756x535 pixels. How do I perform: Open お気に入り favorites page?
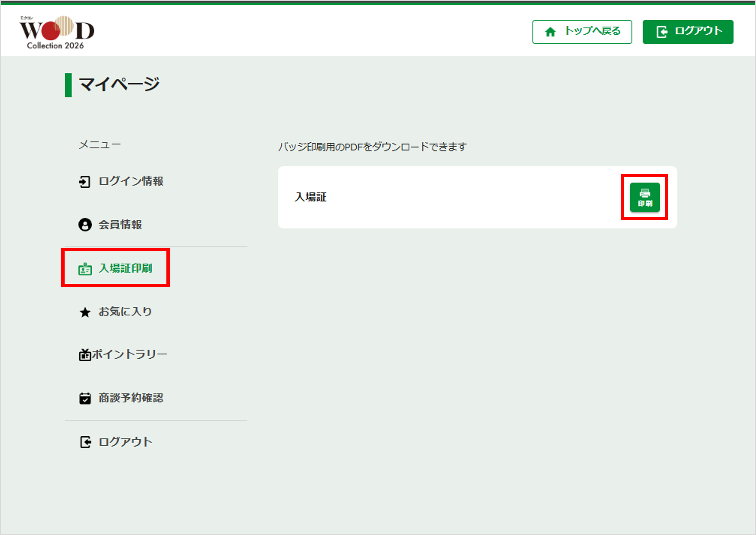pyautogui.click(x=125, y=311)
